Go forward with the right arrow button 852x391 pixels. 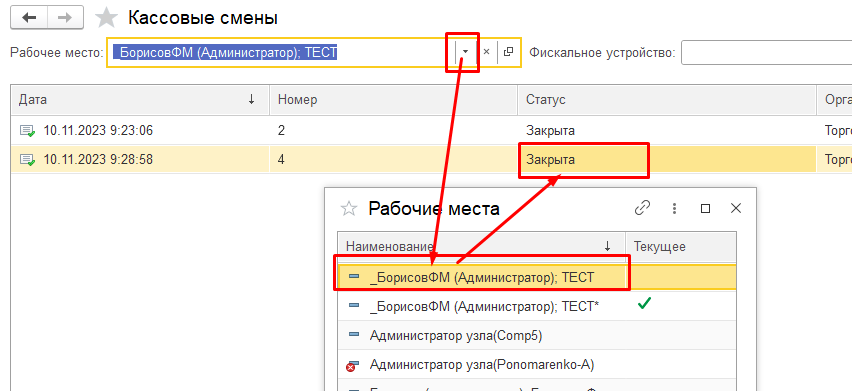tap(65, 18)
